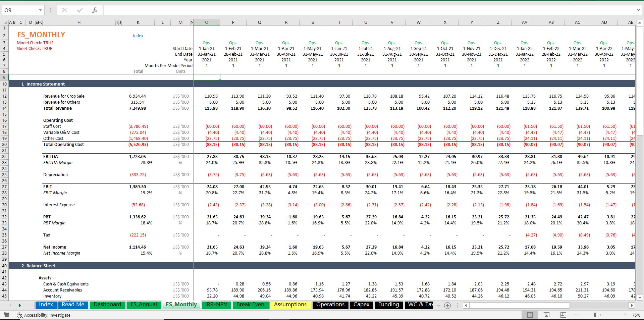The width and height of the screenshot is (644, 320).
Task: Switch to Page Layout view
Action: coord(546,315)
